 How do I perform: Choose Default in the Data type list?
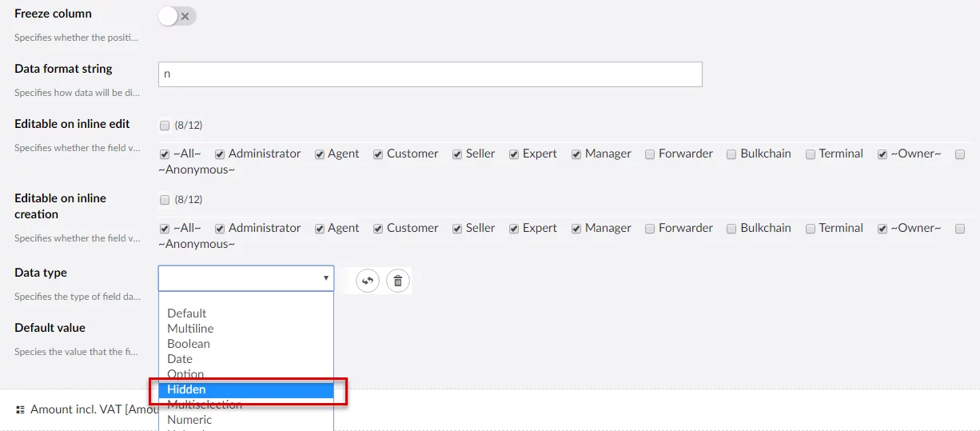click(186, 313)
